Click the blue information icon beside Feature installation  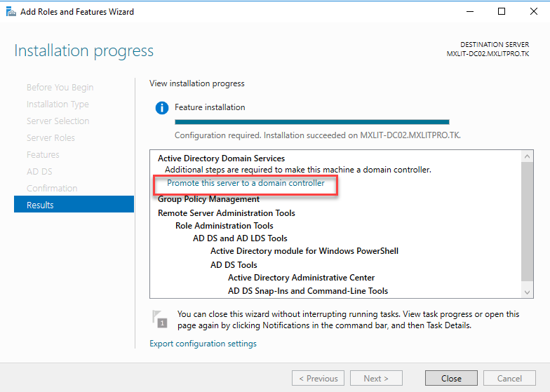(161, 108)
